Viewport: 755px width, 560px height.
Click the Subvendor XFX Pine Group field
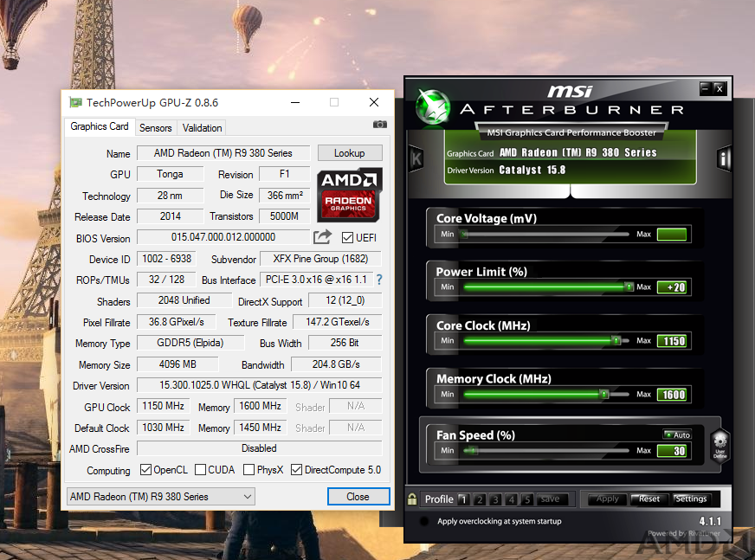point(320,259)
